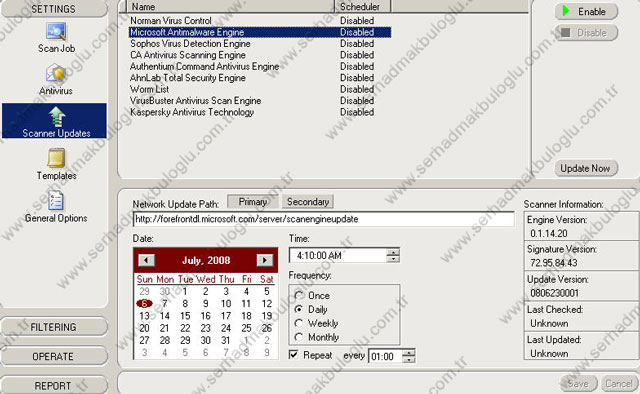This screenshot has height=394, width=640.
Task: Switch to the Primary update path
Action: [x=253, y=202]
